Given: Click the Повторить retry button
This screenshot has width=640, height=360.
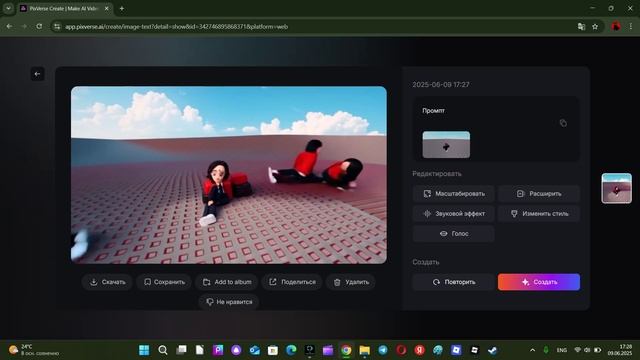Looking at the screenshot, I should click(453, 282).
